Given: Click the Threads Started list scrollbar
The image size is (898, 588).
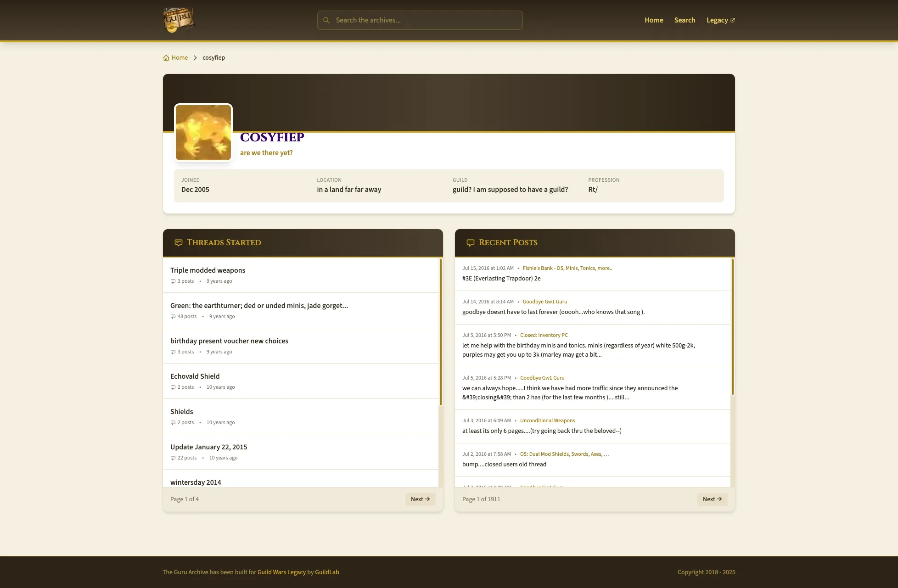Looking at the screenshot, I should click(x=440, y=332).
